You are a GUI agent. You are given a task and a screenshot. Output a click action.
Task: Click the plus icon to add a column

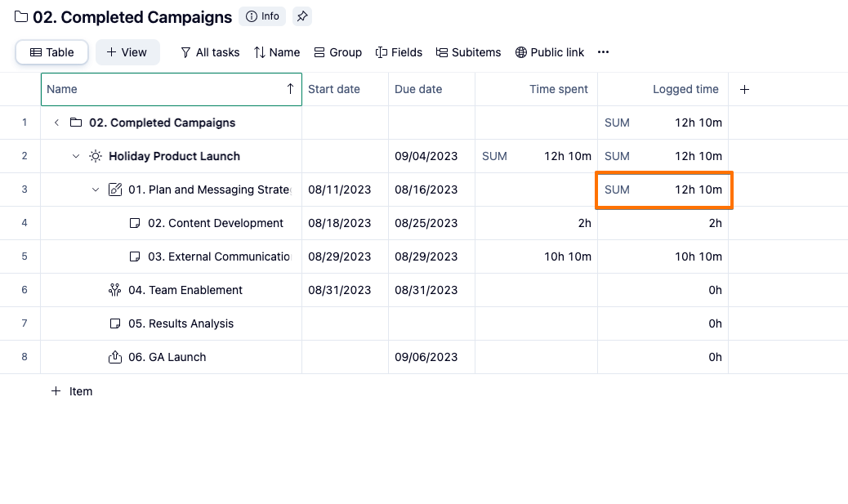(744, 90)
